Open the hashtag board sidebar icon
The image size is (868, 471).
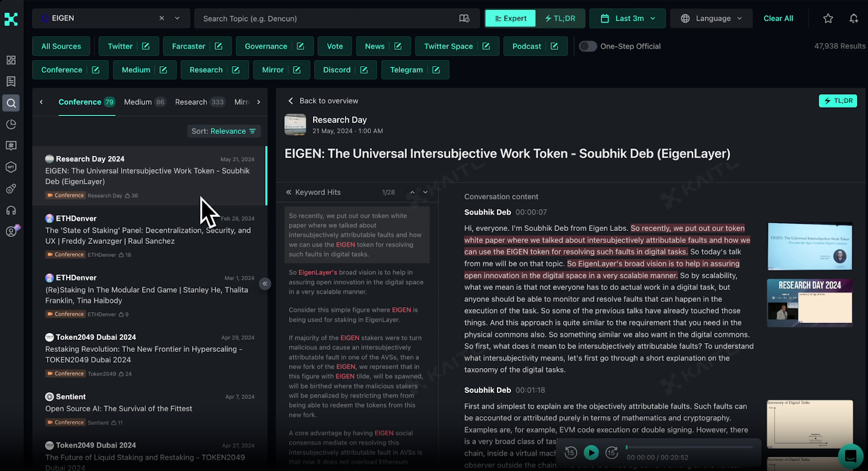click(11, 146)
